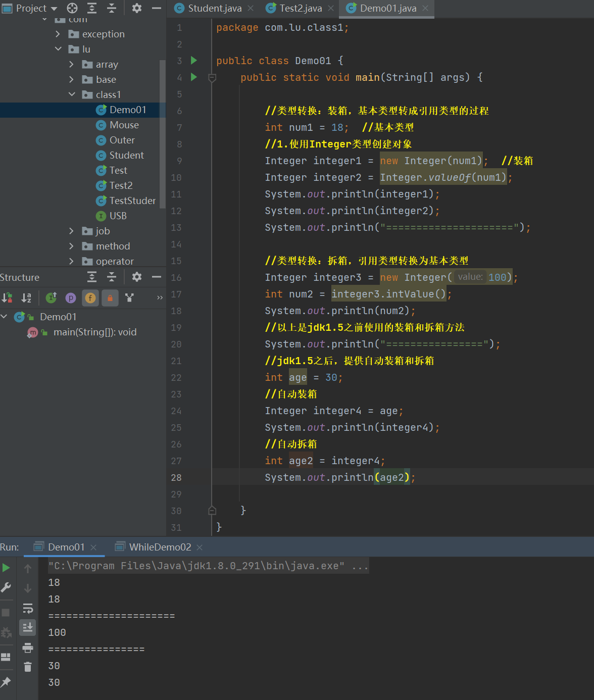This screenshot has width=594, height=700.
Task: Toggle soft-wrap in the Run console
Action: tap(28, 608)
